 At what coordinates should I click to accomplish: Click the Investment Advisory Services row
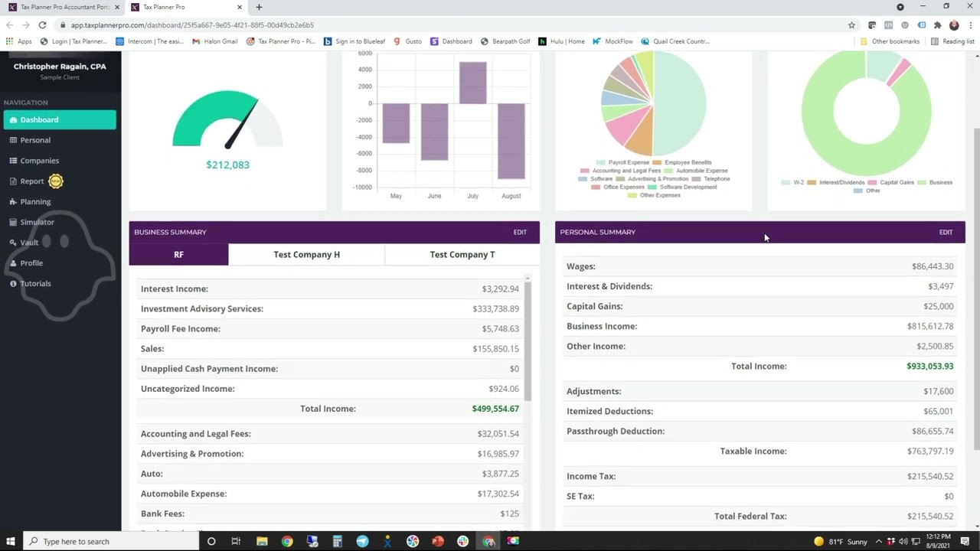pos(330,308)
